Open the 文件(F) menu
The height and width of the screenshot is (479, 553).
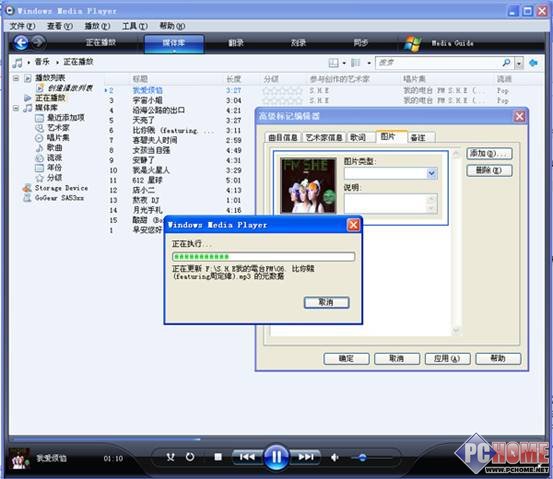coord(22,26)
